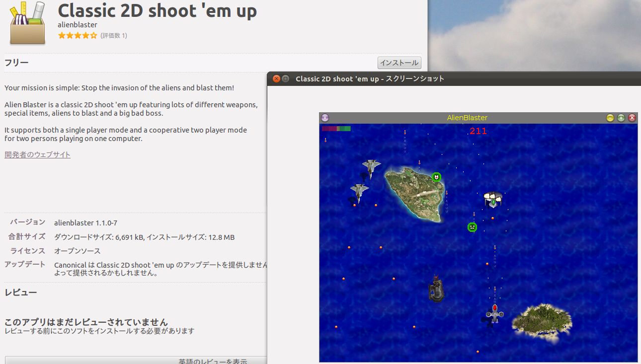Image resolution: width=641 pixels, height=364 pixels.
Task: Click the white alien saucer sprite
Action: [x=493, y=200]
